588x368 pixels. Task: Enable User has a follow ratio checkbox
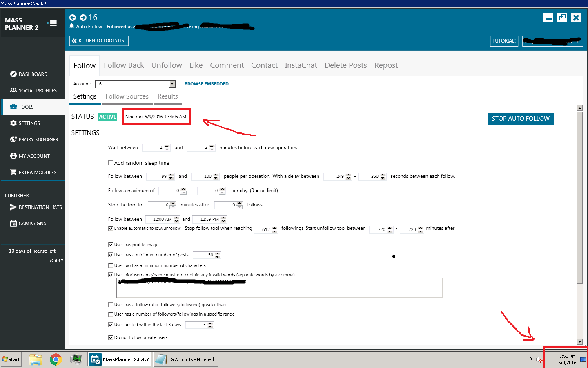point(111,305)
